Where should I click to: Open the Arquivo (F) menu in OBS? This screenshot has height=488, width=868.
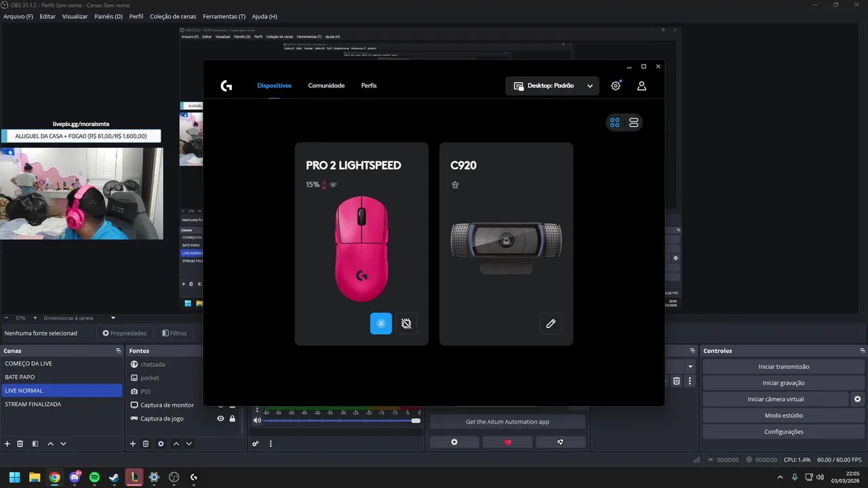18,16
